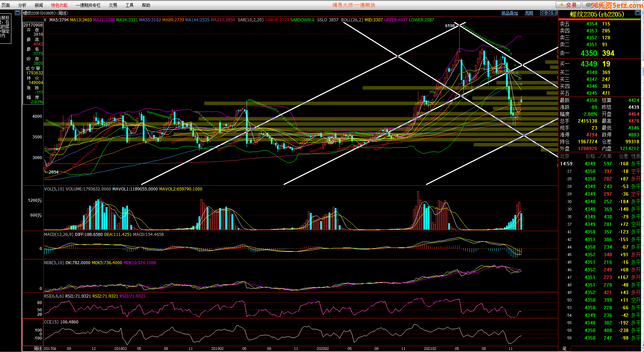This screenshot has height=352, width=644.
Task: Maximize the left info panel
Action: 18,13
